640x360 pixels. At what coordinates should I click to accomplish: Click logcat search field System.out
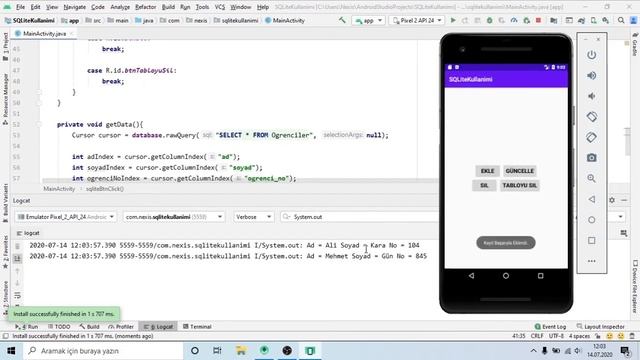pos(359,217)
